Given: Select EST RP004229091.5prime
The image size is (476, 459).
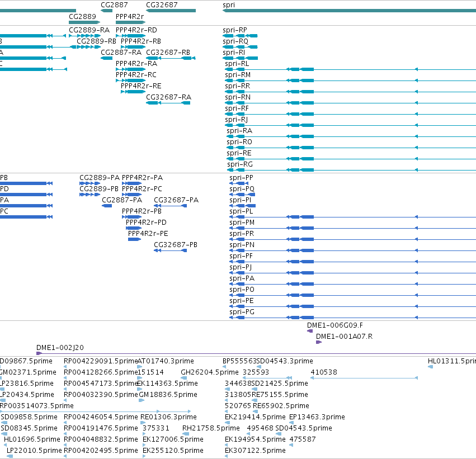Looking at the screenshot, I should [101, 361].
